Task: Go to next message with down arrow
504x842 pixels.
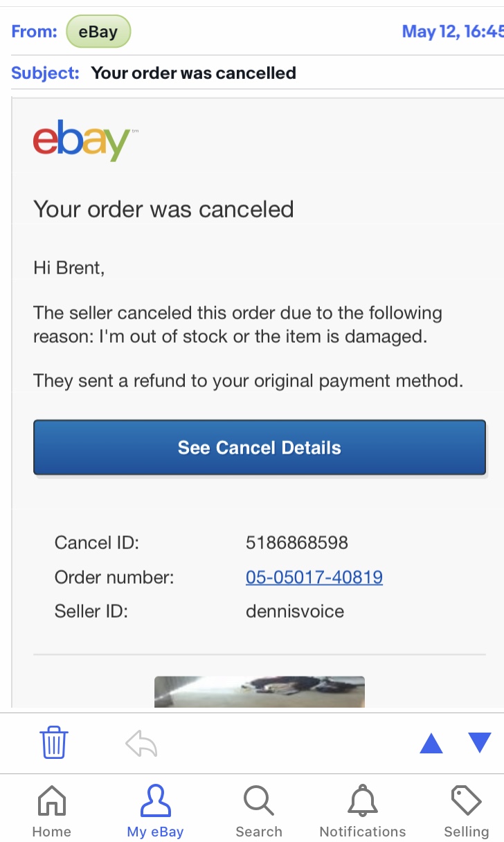Action: (480, 743)
